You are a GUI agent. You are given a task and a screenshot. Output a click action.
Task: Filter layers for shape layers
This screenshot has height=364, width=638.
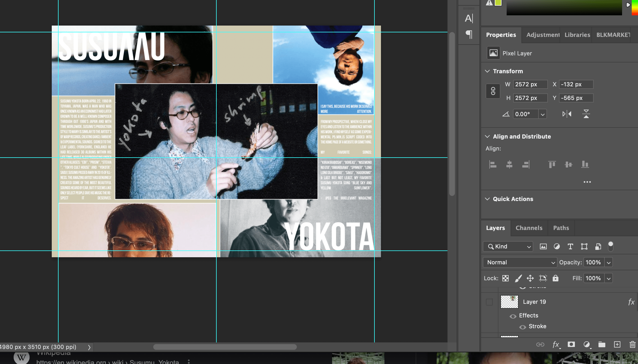coord(584,246)
